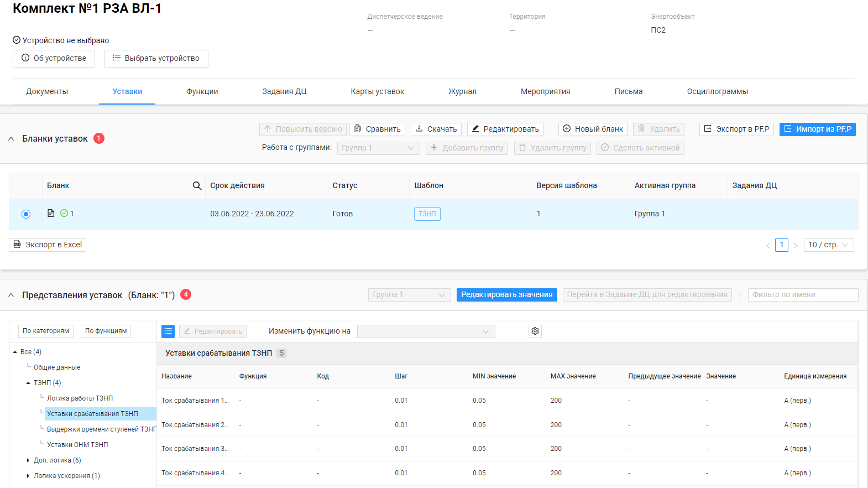This screenshot has height=488, width=868.
Task: Select Выдержки времени ступеней ТЗНП tree item
Action: click(101, 429)
